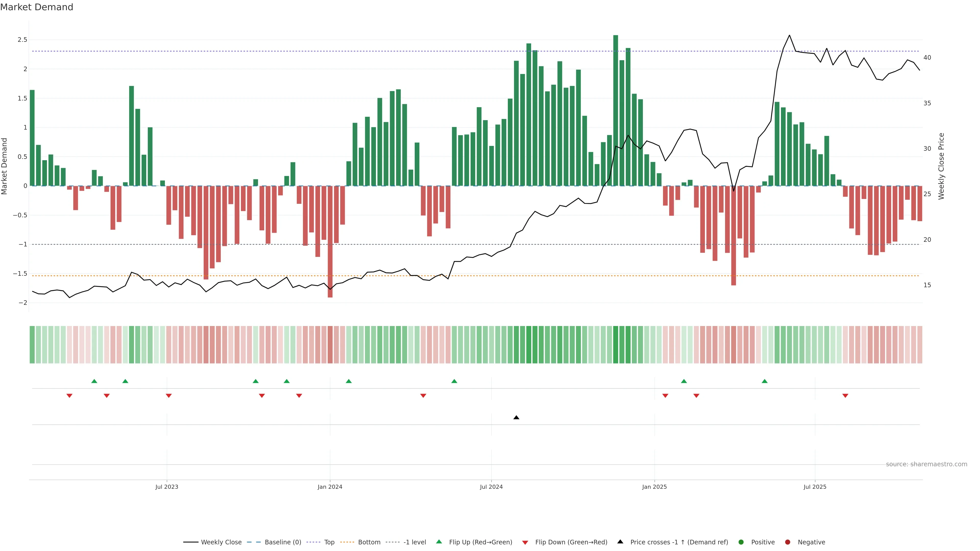Click the red Flip Down legend triangle
The width and height of the screenshot is (980, 551).
[525, 542]
